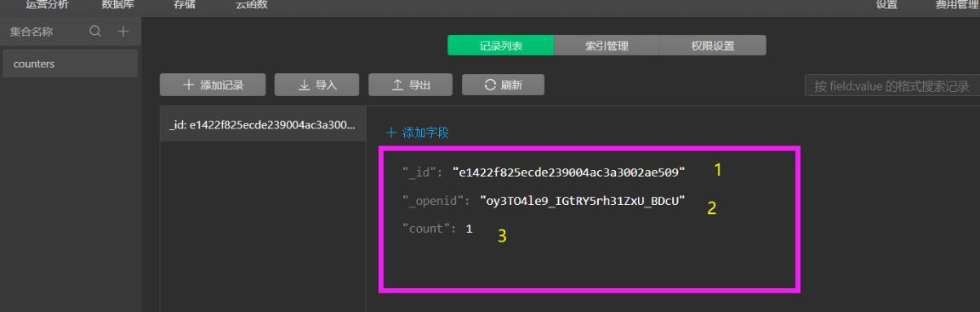Image resolution: width=980 pixels, height=312 pixels.
Task: Refresh records with 刷新 button
Action: pos(503,85)
